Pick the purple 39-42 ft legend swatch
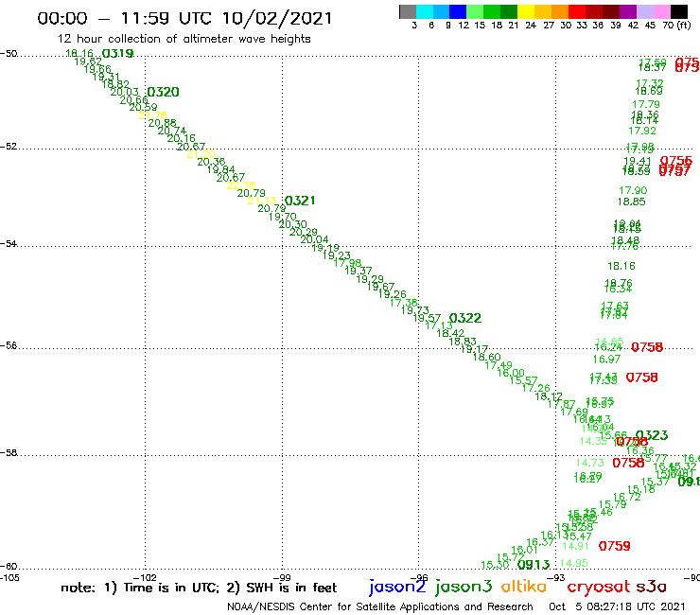The width and height of the screenshot is (700, 615). [x=628, y=11]
